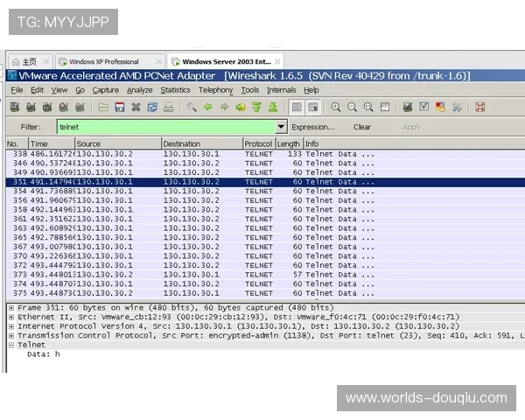Open the Internals menu

tap(281, 90)
